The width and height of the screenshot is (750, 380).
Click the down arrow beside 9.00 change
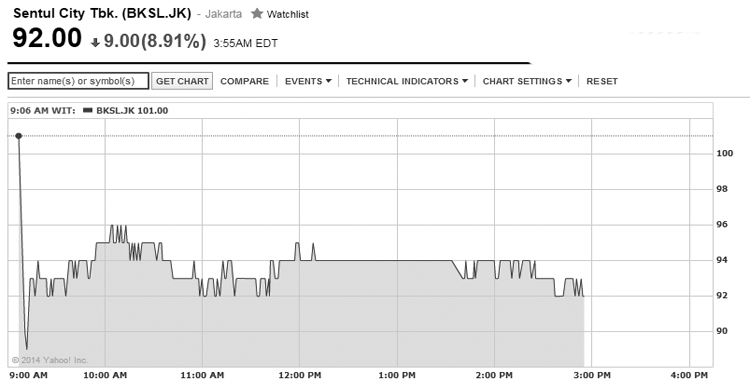point(95,43)
